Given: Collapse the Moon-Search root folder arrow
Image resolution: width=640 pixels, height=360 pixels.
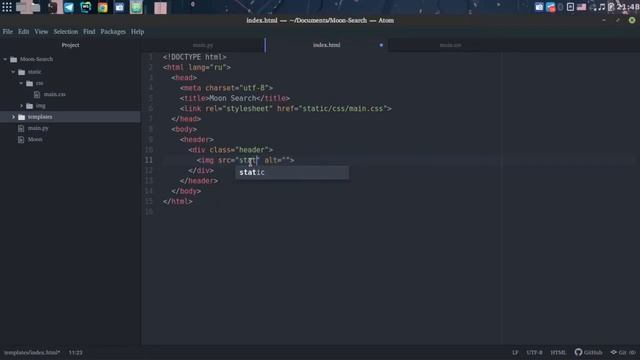Looking at the screenshot, I should pyautogui.click(x=5, y=59).
